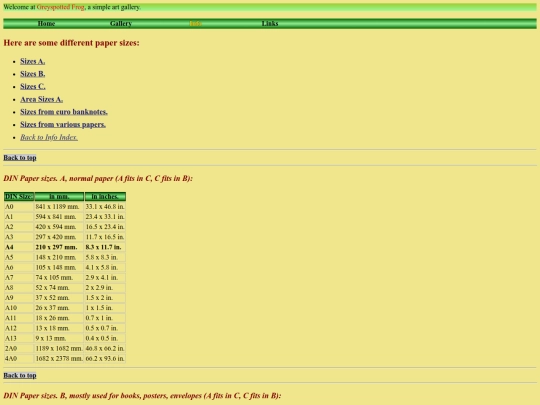Select cell '594 x 841 mm.'
540x405 pixels.
pyautogui.click(x=59, y=217)
